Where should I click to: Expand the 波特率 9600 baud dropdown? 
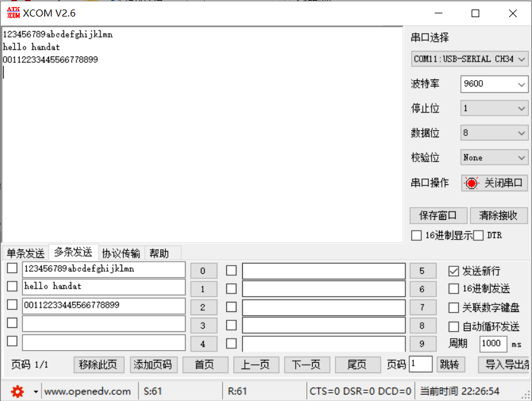(494, 84)
